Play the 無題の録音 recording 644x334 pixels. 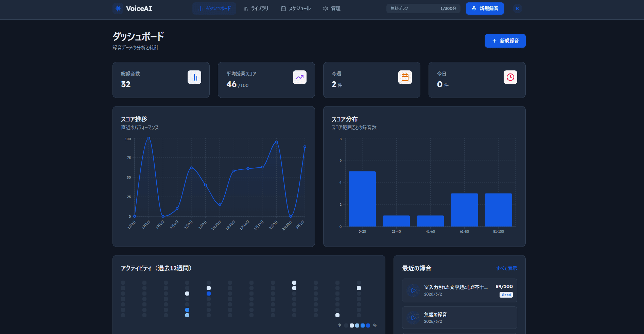413,318
